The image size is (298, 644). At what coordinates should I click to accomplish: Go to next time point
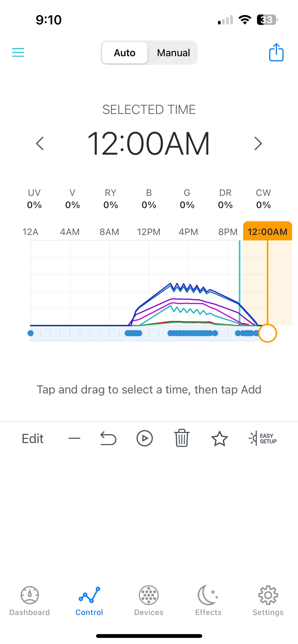pos(258,143)
